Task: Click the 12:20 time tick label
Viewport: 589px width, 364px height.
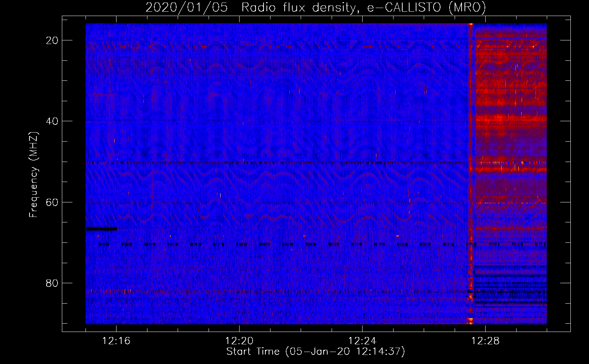Action: click(x=239, y=341)
